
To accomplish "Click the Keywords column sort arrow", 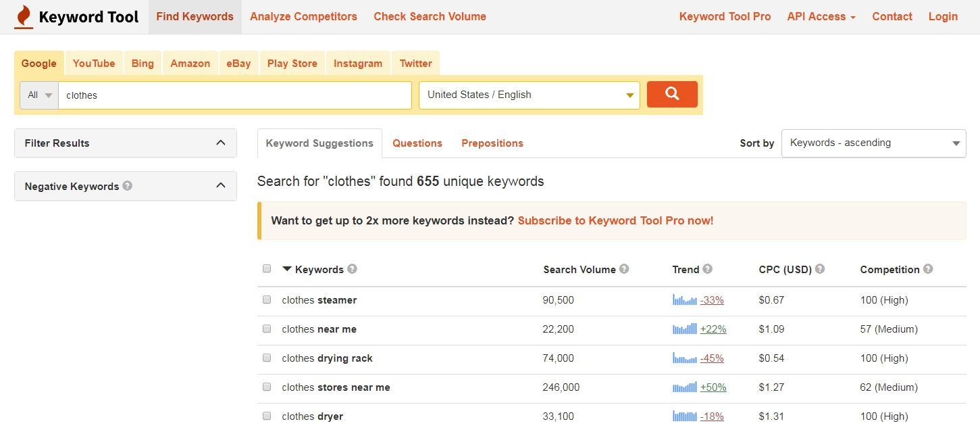I will pyautogui.click(x=286, y=269).
